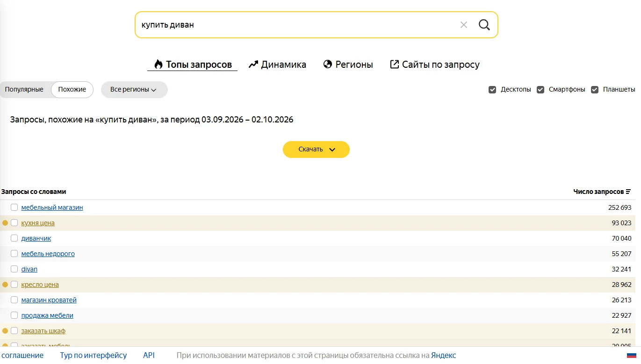Toggle the Смартфоны checkbox
Viewport: 641px width, 364px height.
coord(540,89)
